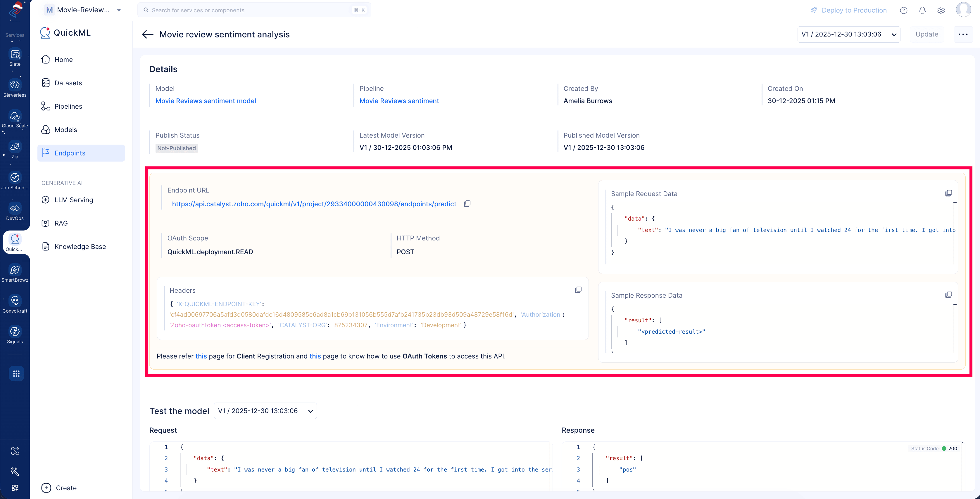
Task: Open the notifications bell
Action: point(922,11)
